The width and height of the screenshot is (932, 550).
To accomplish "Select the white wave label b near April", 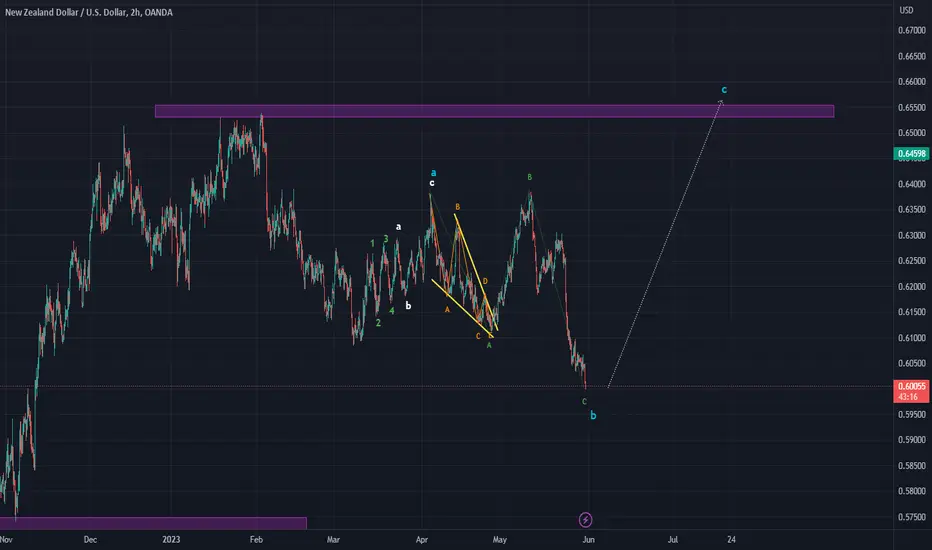I will point(408,306).
